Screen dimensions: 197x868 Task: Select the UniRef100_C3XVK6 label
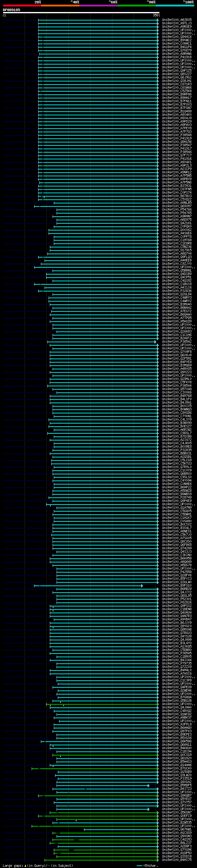pos(176,392)
